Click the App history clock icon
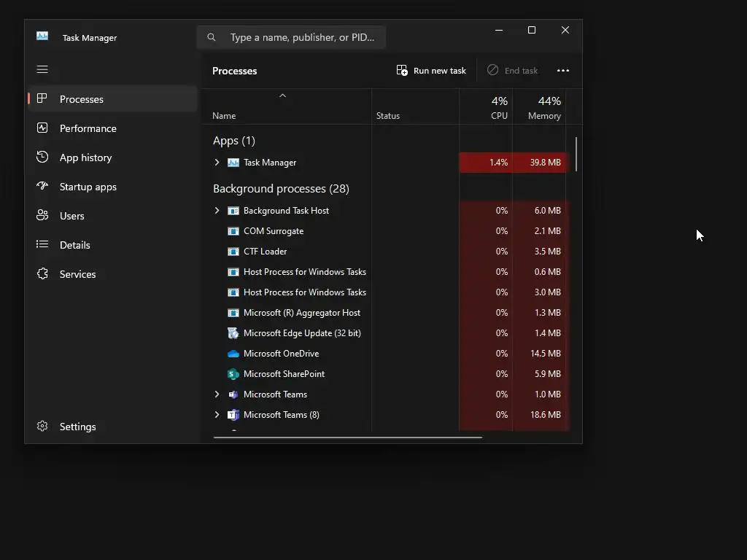The image size is (747, 560). pyautogui.click(x=42, y=157)
